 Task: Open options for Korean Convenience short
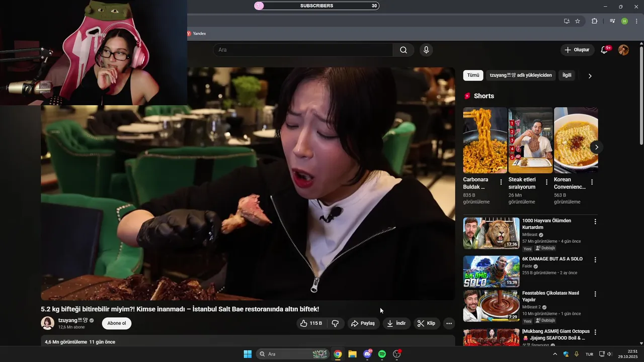592,183
